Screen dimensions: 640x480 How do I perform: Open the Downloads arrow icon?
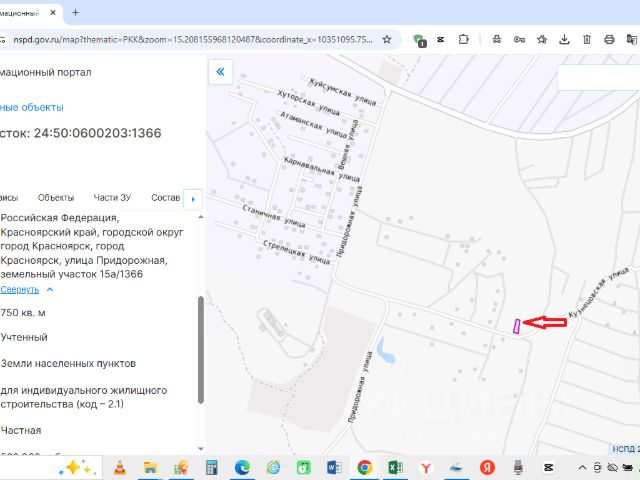[x=564, y=40]
